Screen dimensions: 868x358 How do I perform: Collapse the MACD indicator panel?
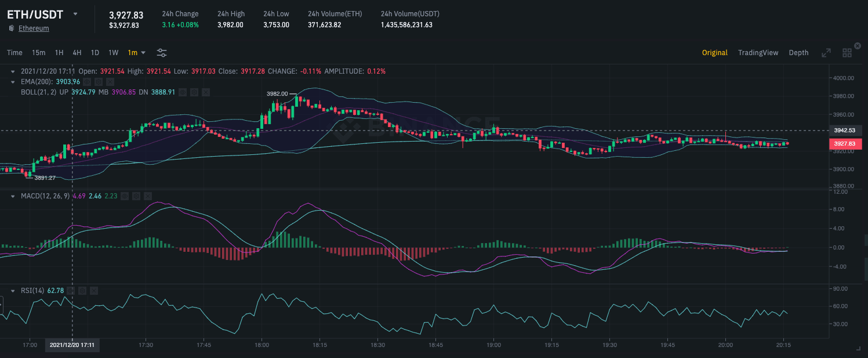coord(13,196)
